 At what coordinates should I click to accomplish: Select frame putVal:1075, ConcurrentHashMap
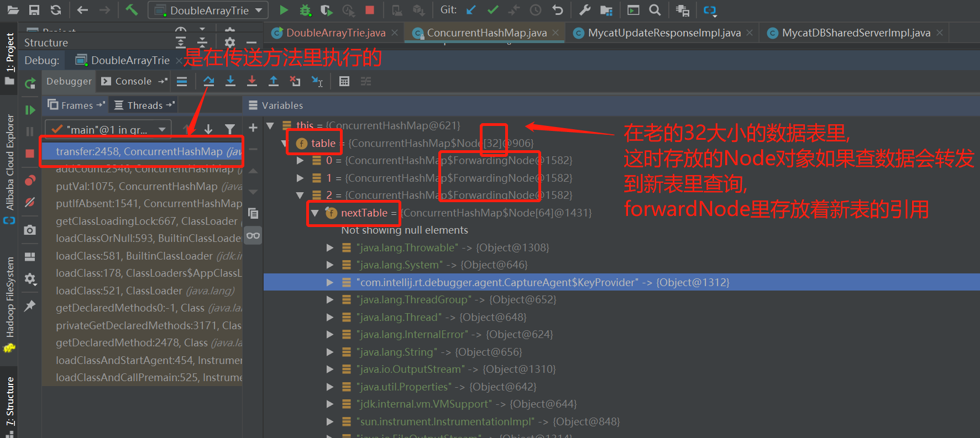point(143,186)
